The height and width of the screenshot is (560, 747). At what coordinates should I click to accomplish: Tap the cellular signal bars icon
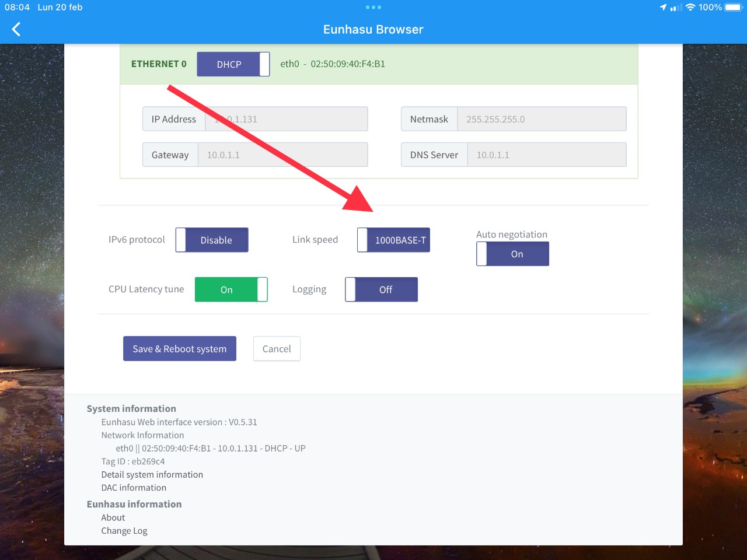[676, 8]
